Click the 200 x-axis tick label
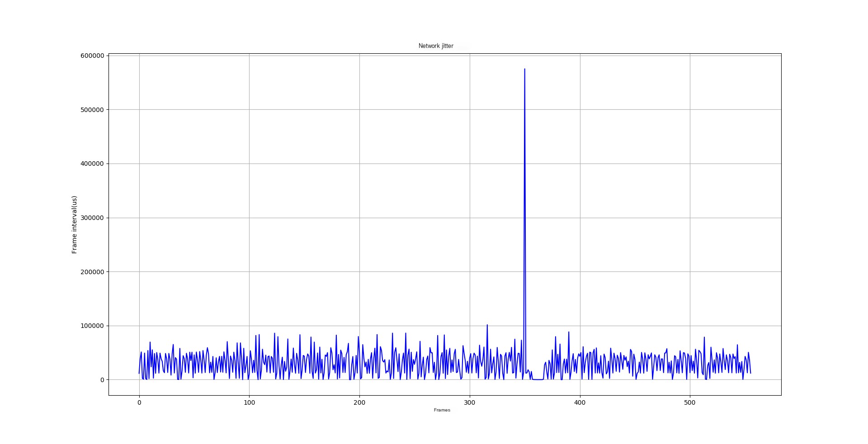The height and width of the screenshot is (444, 868). [359, 402]
